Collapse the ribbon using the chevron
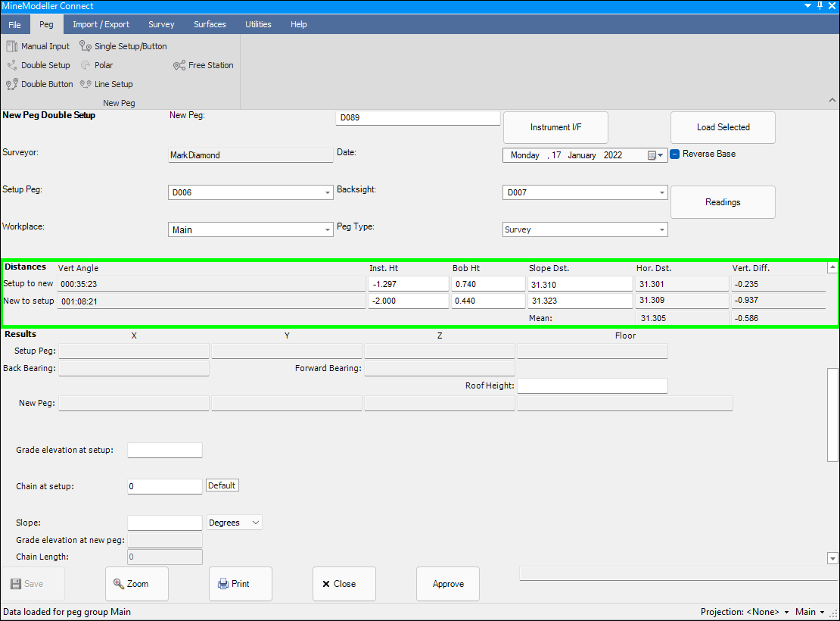Image resolution: width=840 pixels, height=621 pixels. 832,100
